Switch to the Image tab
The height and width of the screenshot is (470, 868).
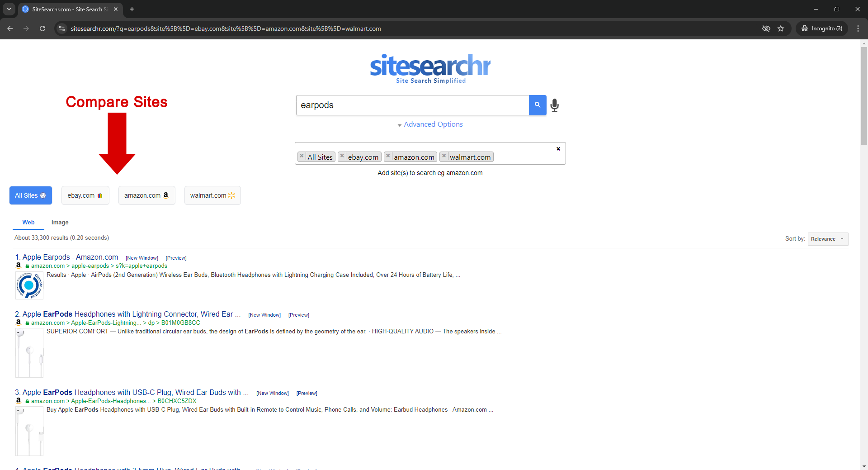(x=60, y=222)
